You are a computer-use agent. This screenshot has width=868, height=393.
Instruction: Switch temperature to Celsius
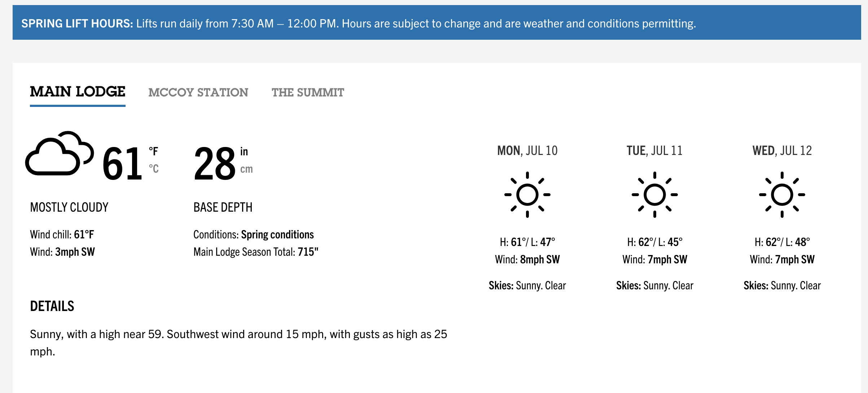click(154, 169)
